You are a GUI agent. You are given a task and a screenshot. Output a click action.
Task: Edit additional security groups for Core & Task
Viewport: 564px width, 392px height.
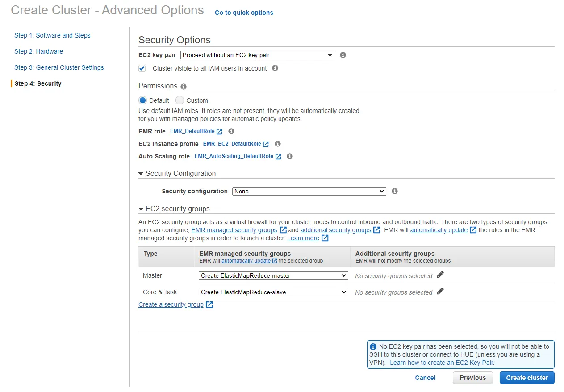pos(440,292)
